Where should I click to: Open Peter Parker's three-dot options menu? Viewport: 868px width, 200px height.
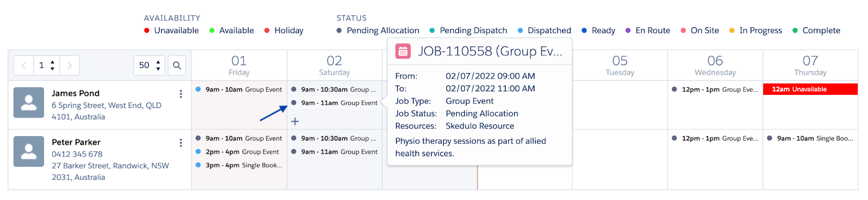click(181, 143)
